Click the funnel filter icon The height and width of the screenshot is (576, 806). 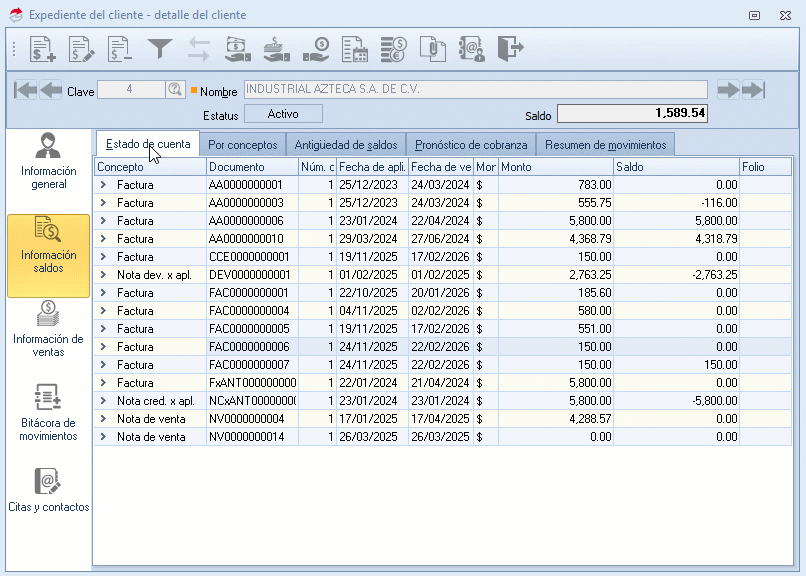pyautogui.click(x=160, y=48)
